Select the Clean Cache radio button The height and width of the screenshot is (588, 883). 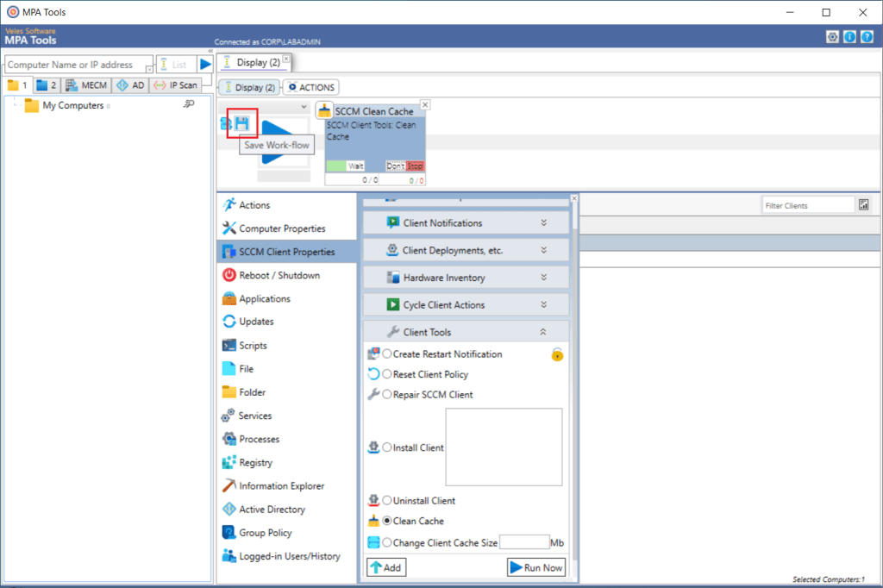click(387, 521)
